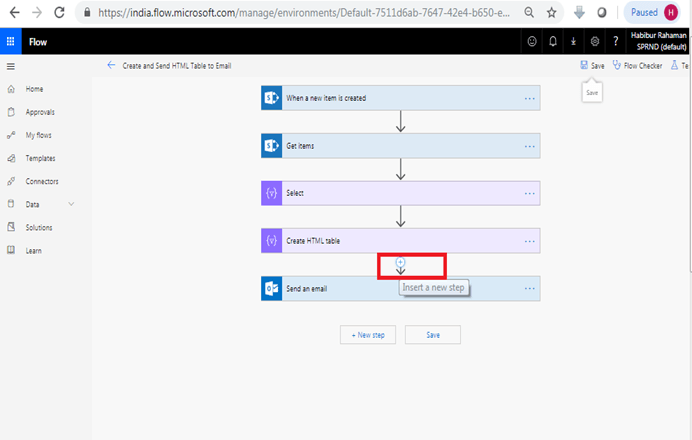The width and height of the screenshot is (692, 440).
Task: Click the insert new step plus icon
Action: [400, 262]
